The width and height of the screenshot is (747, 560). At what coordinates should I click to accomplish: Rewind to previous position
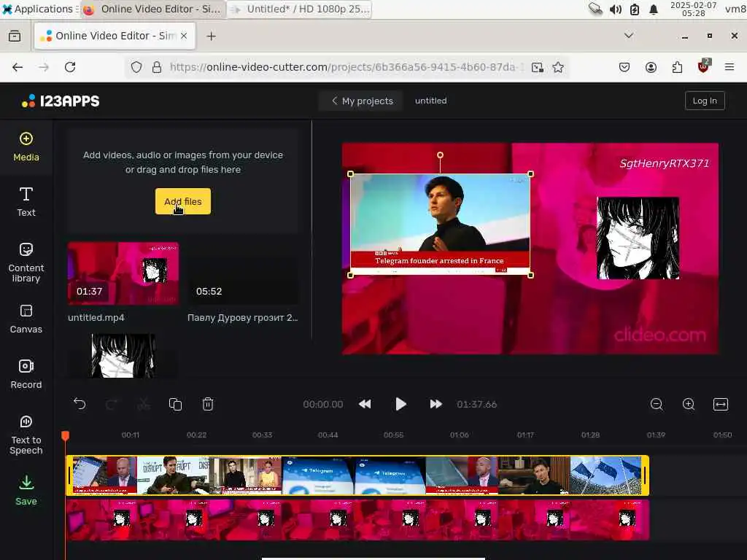(x=365, y=404)
